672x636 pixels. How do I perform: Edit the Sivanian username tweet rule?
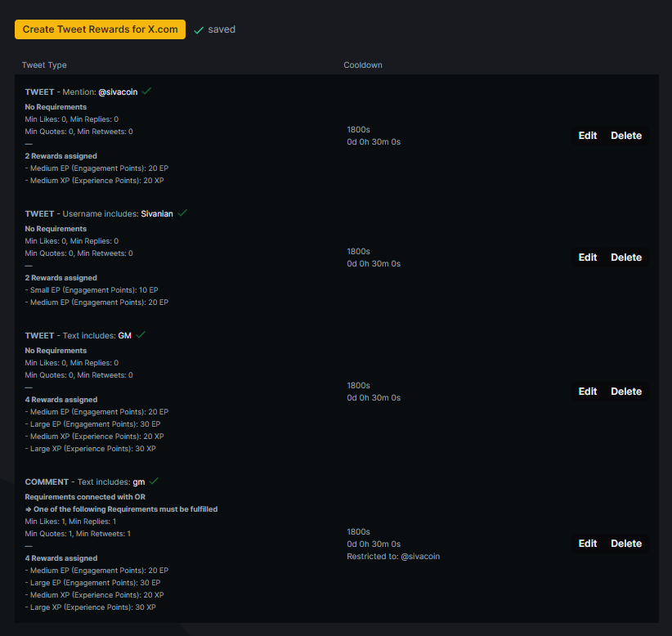pos(587,258)
